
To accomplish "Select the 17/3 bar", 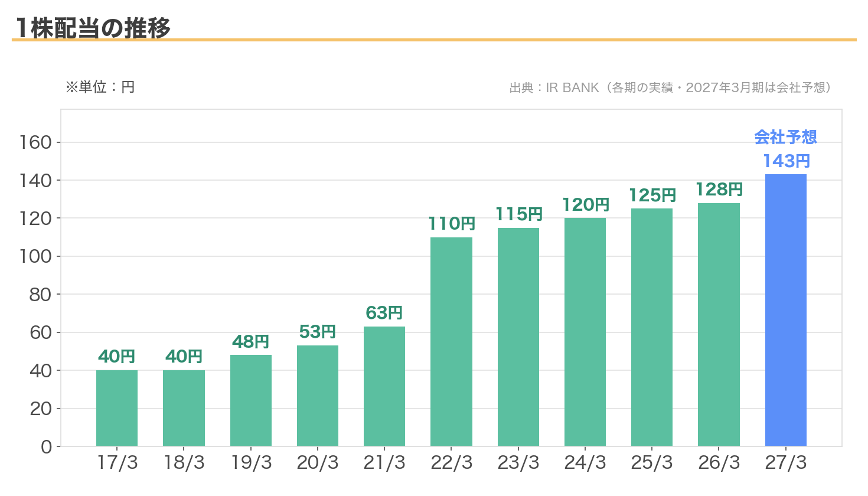I will [x=117, y=408].
